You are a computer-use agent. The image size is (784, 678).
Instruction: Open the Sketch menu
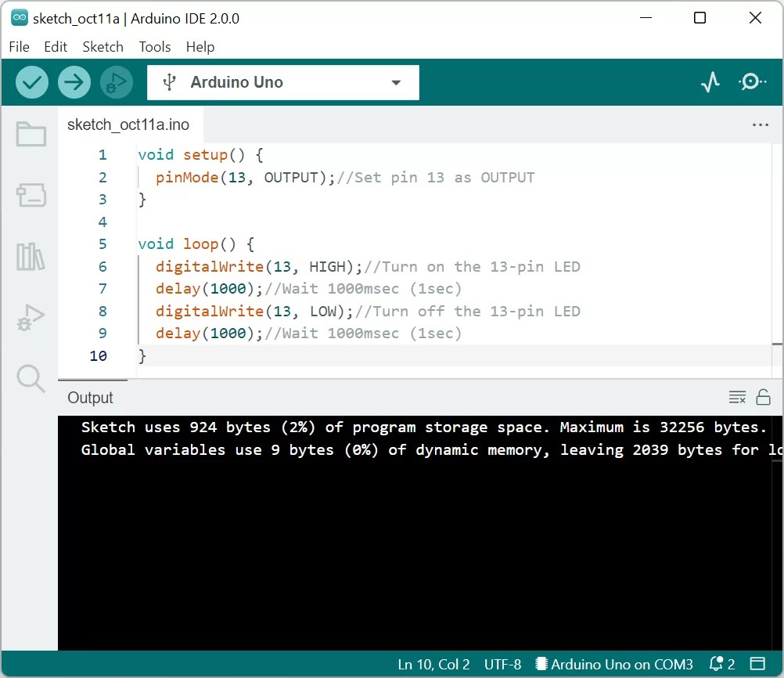102,46
